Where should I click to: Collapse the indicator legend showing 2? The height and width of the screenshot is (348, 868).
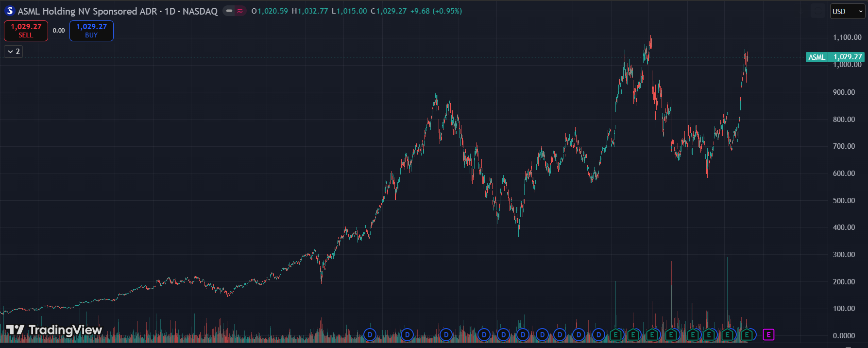point(14,52)
